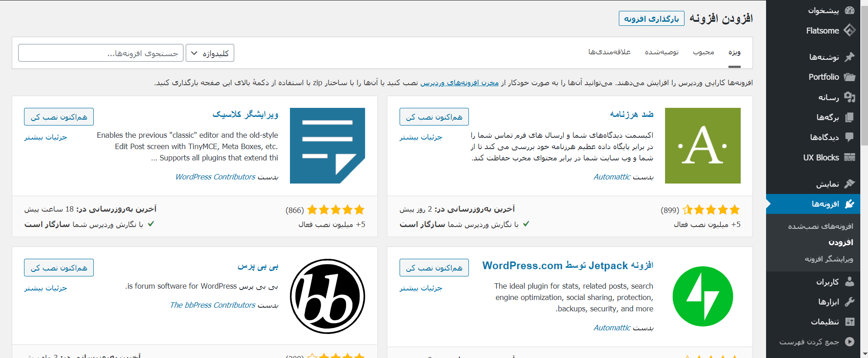
Task: Click the star rating of ضد هرزنامه
Action: tap(711, 209)
